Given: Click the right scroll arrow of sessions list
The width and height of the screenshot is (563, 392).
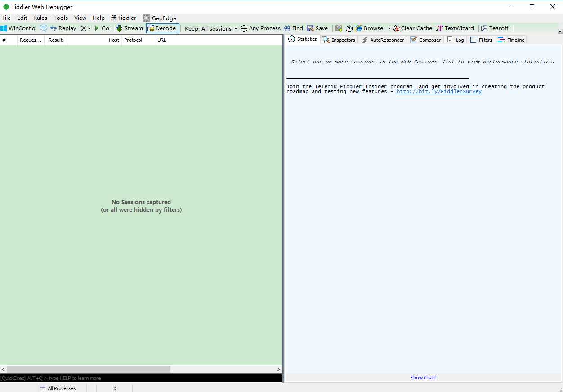Looking at the screenshot, I should pos(279,369).
